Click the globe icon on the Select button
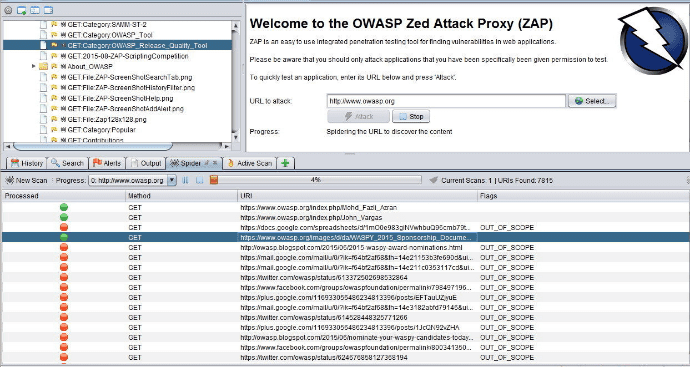The width and height of the screenshot is (690, 367). pos(579,101)
